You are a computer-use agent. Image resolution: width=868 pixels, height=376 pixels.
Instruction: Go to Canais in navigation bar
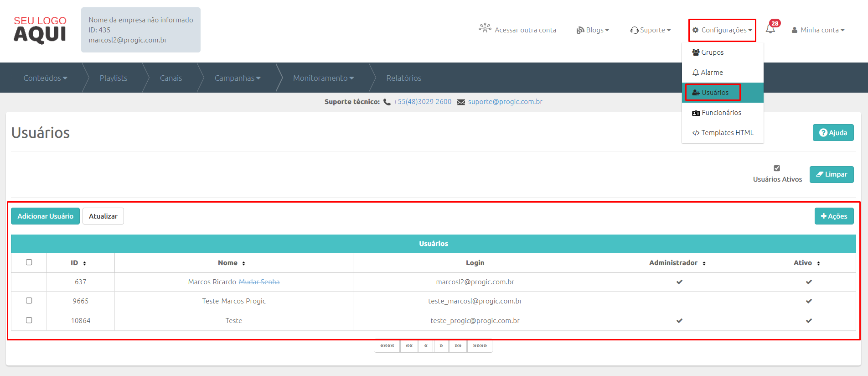pos(171,78)
